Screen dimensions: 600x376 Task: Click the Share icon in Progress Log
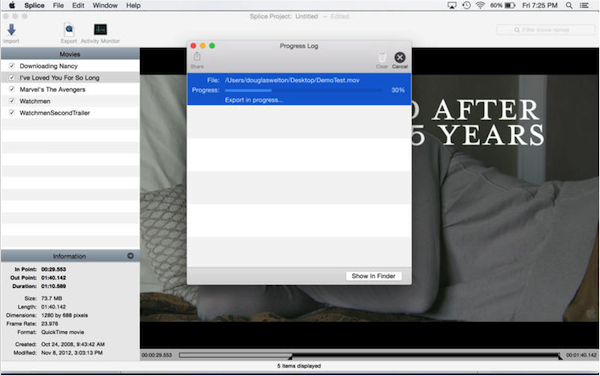[197, 57]
